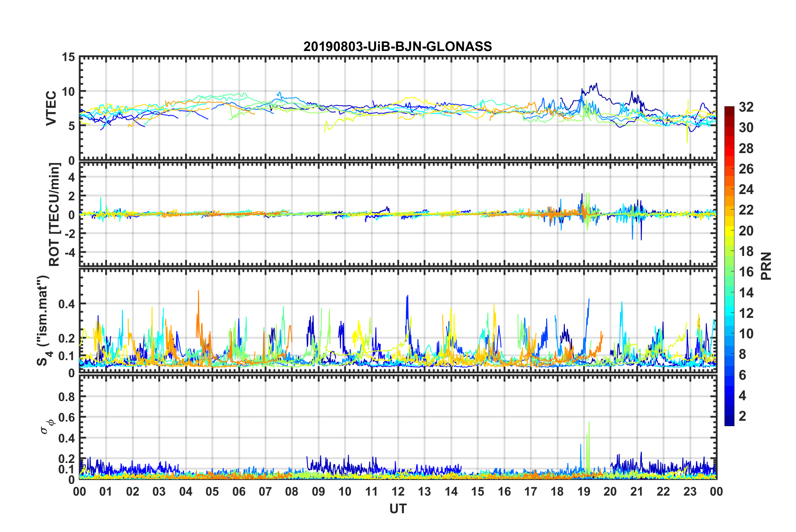Click the plot title 20190803-UiB-BJN-GLONASS
796x532 pixels.
[398, 46]
